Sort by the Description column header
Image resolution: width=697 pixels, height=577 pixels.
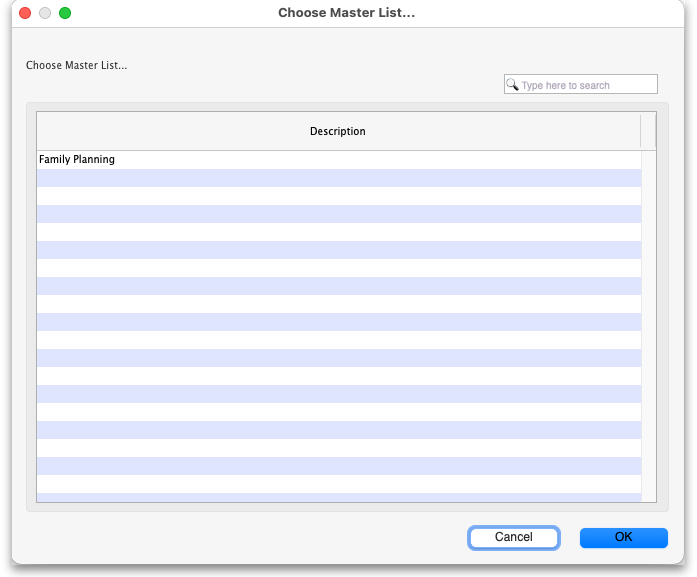point(337,132)
